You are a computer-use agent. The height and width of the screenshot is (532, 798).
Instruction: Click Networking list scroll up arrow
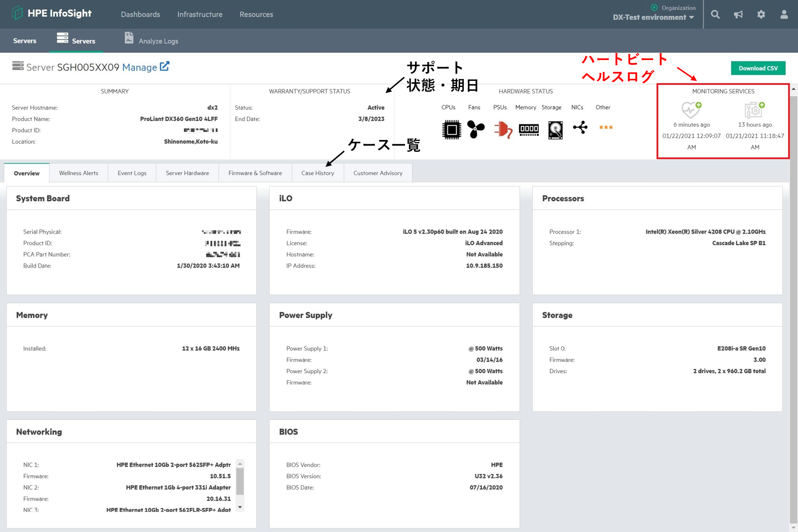click(240, 464)
